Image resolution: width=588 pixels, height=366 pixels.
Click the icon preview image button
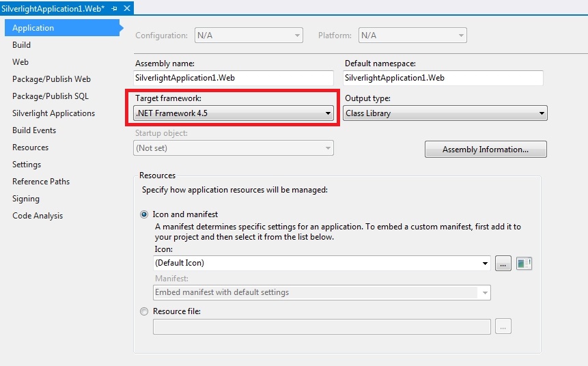tap(524, 264)
